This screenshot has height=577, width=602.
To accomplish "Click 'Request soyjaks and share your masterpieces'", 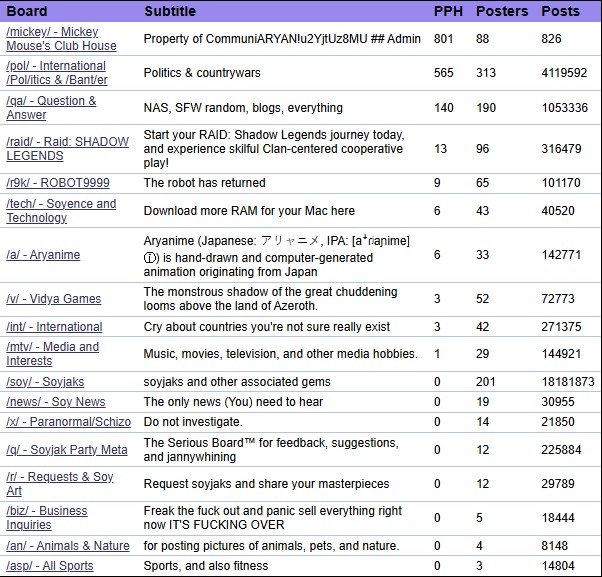I will (266, 483).
